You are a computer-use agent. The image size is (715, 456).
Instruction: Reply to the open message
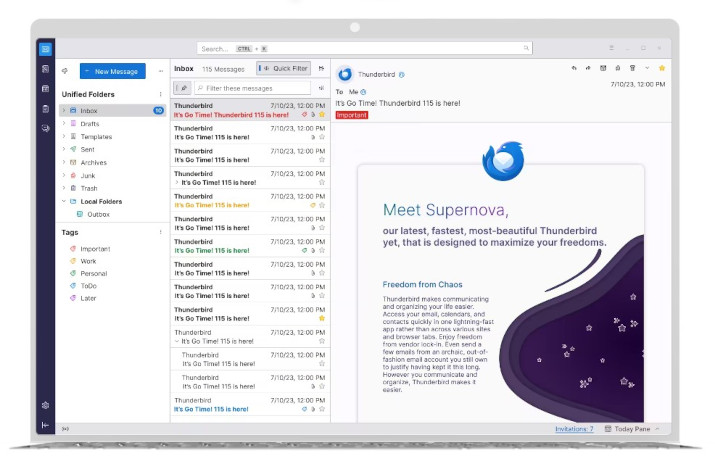point(574,68)
